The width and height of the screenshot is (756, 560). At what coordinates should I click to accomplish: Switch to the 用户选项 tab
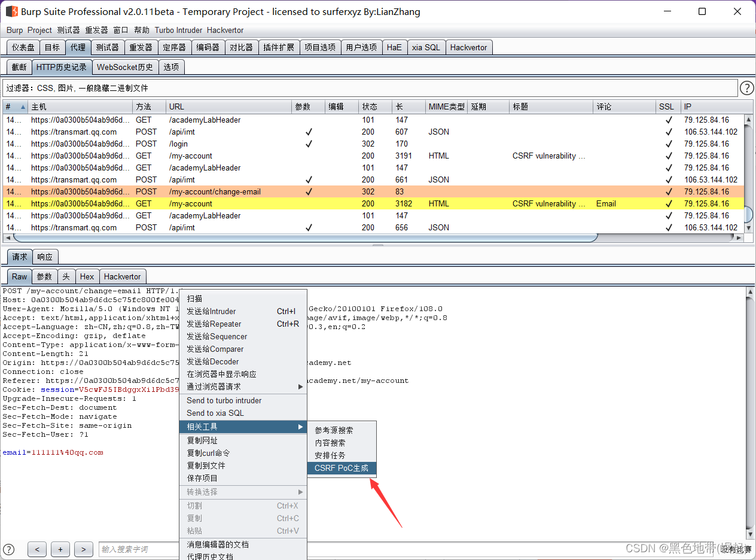pyautogui.click(x=362, y=47)
